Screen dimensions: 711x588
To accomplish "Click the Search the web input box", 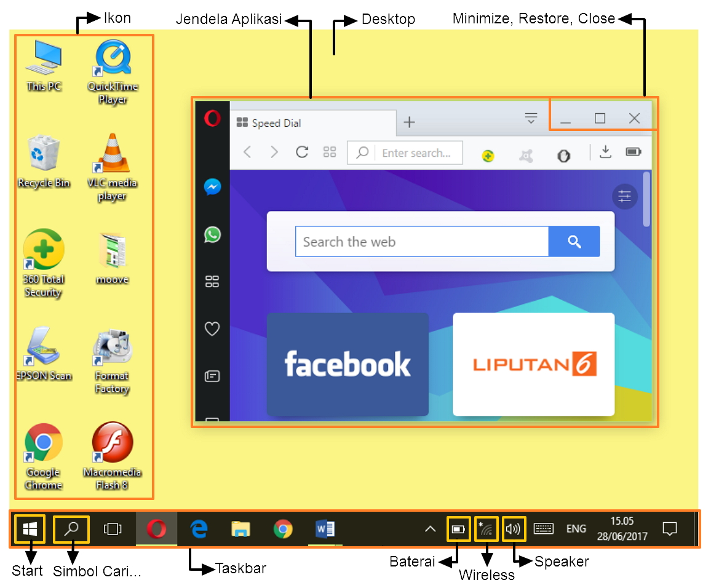I will coord(422,242).
